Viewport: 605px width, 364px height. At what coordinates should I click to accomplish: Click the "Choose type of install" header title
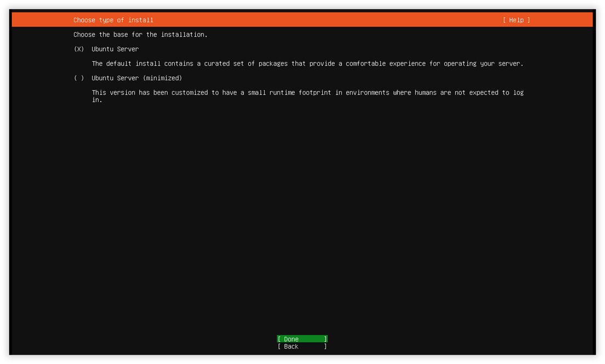pos(113,20)
